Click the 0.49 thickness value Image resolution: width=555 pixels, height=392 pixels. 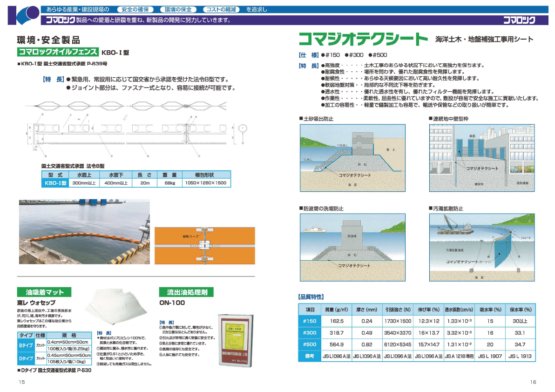[x=367, y=333]
